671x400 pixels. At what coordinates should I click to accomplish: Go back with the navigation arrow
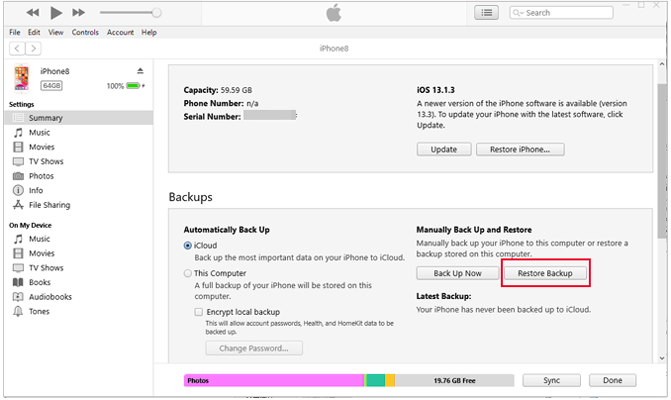tap(18, 47)
